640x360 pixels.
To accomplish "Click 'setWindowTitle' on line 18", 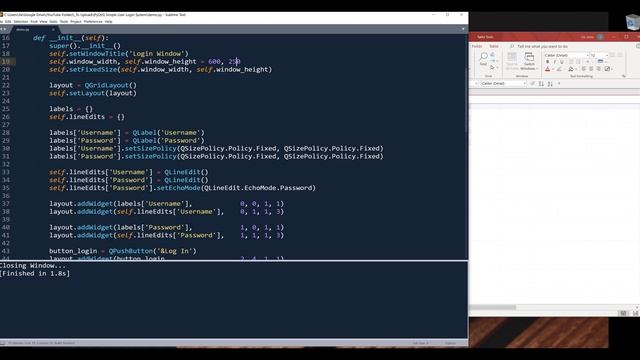I will pos(97,53).
